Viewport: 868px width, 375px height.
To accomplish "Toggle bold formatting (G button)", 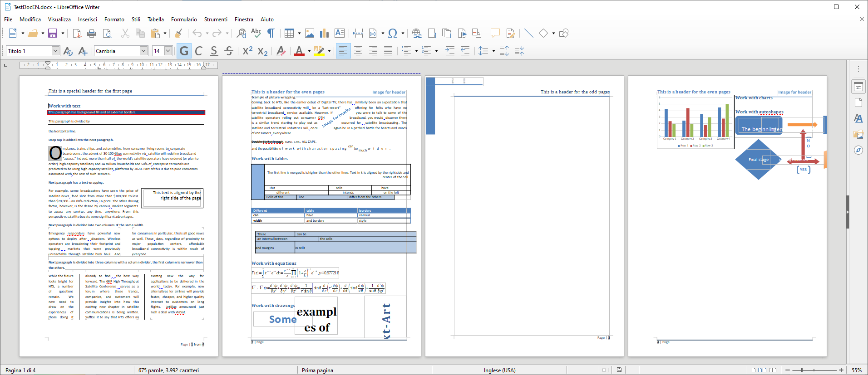I will (x=184, y=51).
